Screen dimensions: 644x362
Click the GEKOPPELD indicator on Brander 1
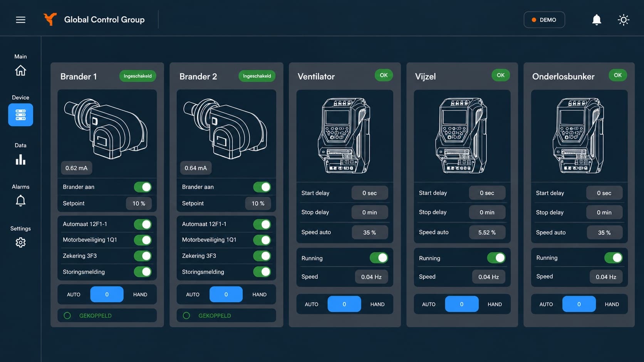[107, 315]
